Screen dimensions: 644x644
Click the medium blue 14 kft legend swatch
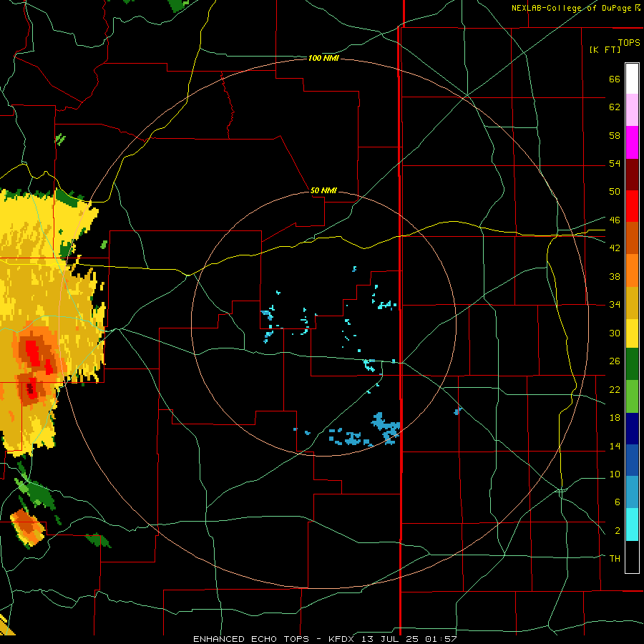tap(632, 460)
